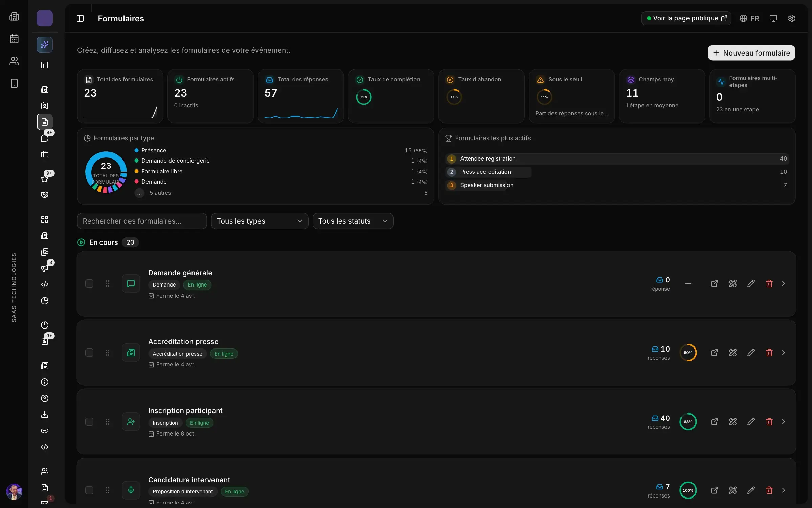Open the Tous les statuts dropdown
The height and width of the screenshot is (508, 812).
(353, 221)
